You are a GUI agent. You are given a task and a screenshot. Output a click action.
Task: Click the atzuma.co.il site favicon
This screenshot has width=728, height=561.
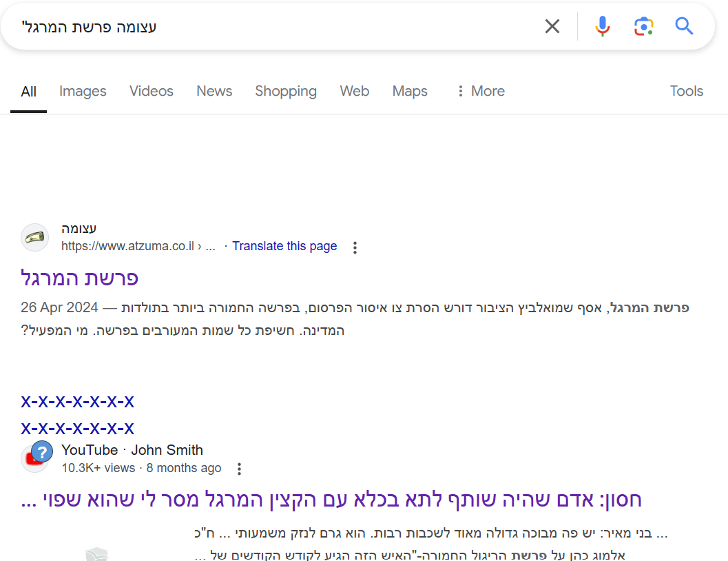pos(34,237)
